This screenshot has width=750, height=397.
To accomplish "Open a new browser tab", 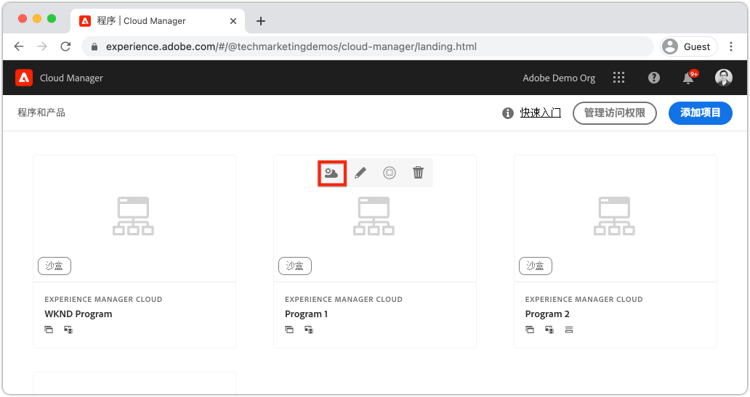I will [261, 21].
